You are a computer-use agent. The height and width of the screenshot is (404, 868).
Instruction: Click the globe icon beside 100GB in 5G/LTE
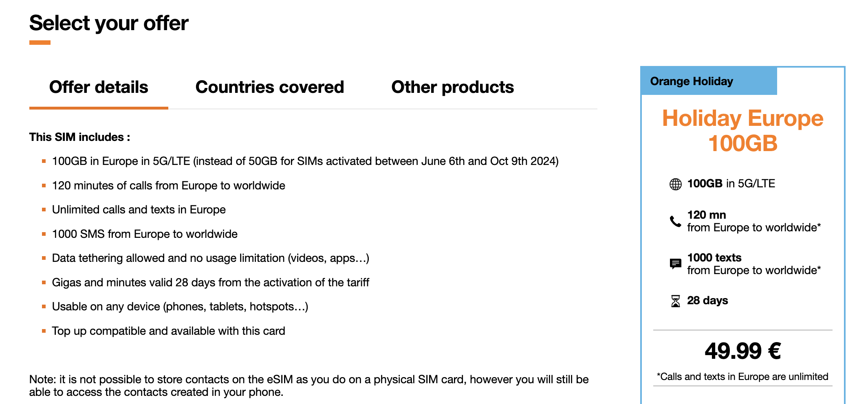tap(675, 184)
